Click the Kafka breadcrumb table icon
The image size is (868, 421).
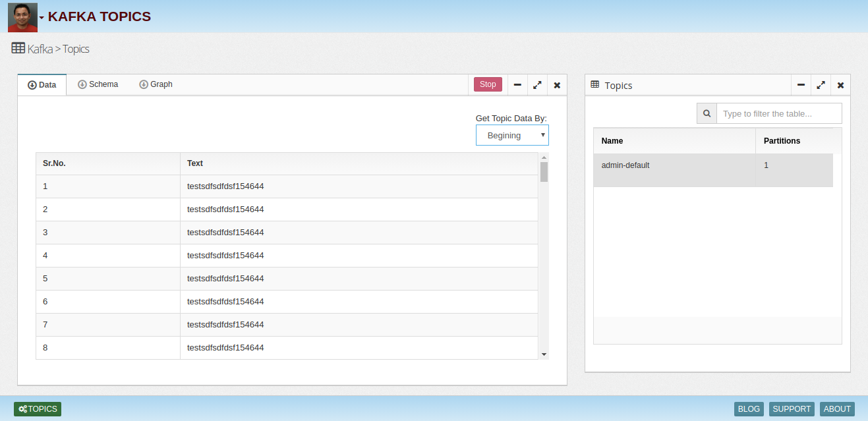pyautogui.click(x=18, y=48)
